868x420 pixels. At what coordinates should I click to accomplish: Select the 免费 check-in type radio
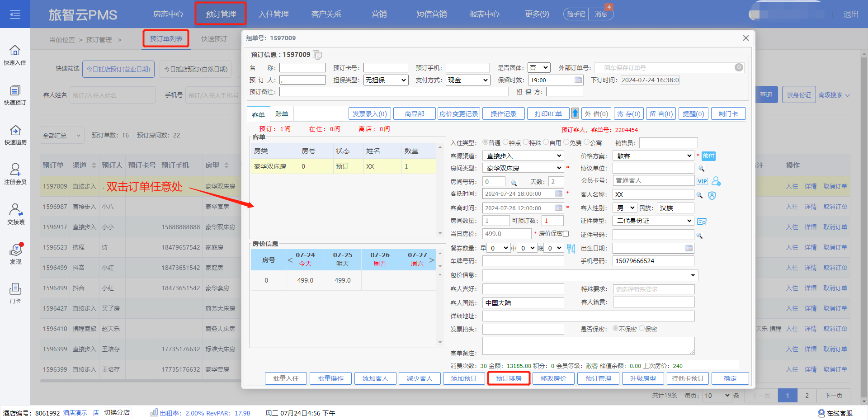(x=566, y=142)
